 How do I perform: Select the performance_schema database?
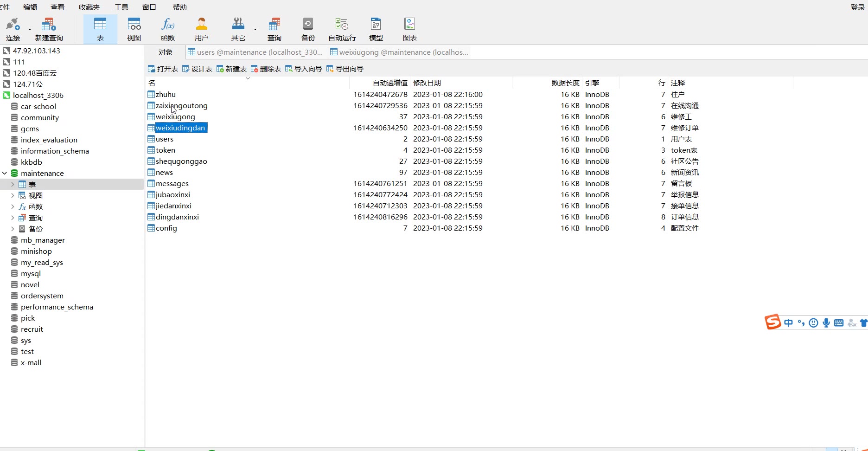coord(57,307)
